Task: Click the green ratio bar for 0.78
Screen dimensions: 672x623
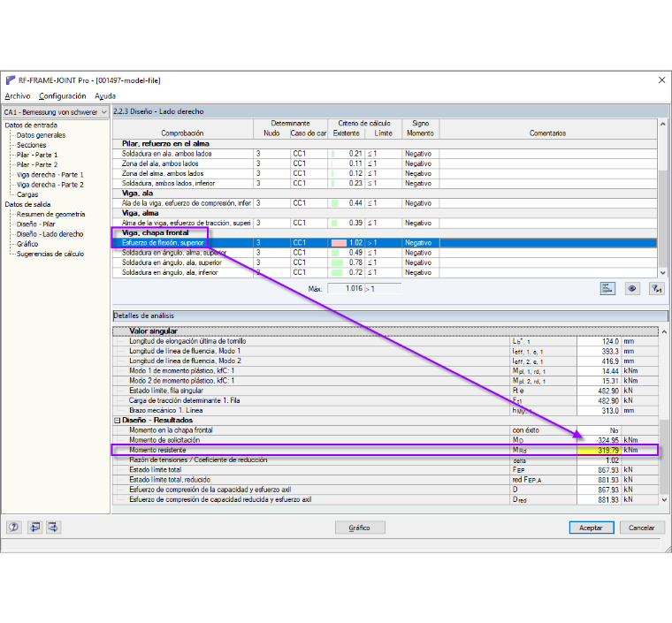Action: tap(337, 262)
